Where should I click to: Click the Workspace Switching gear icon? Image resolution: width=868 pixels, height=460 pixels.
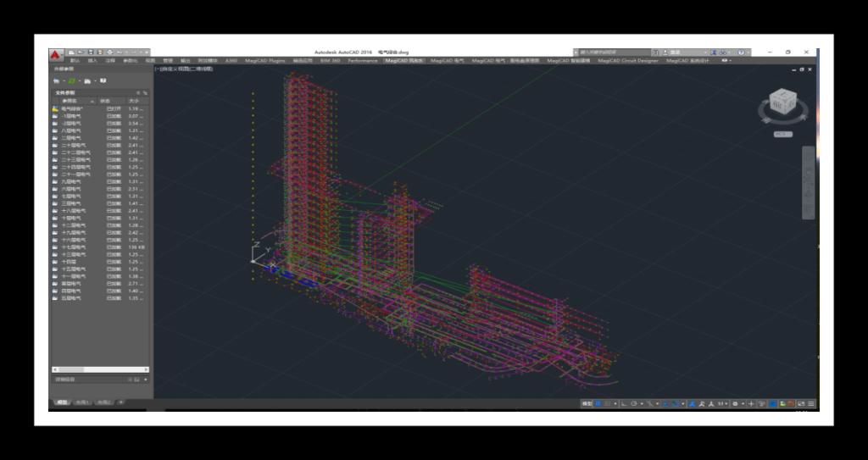735,403
